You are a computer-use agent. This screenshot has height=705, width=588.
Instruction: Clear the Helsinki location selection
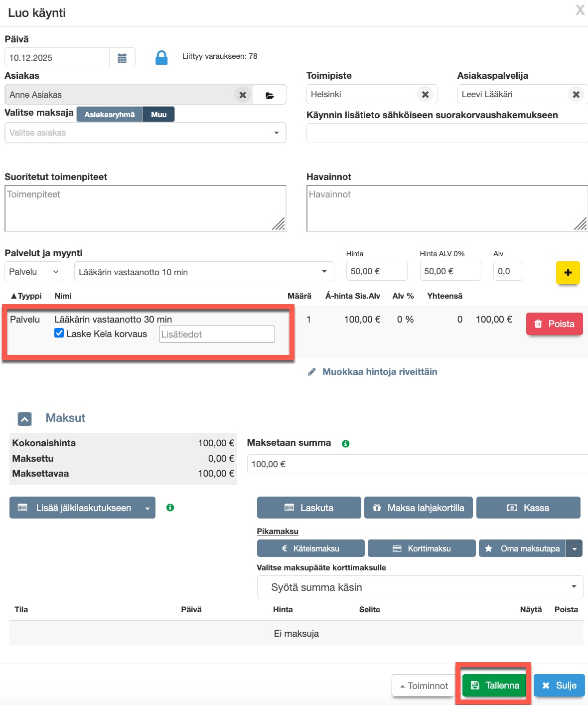click(425, 94)
